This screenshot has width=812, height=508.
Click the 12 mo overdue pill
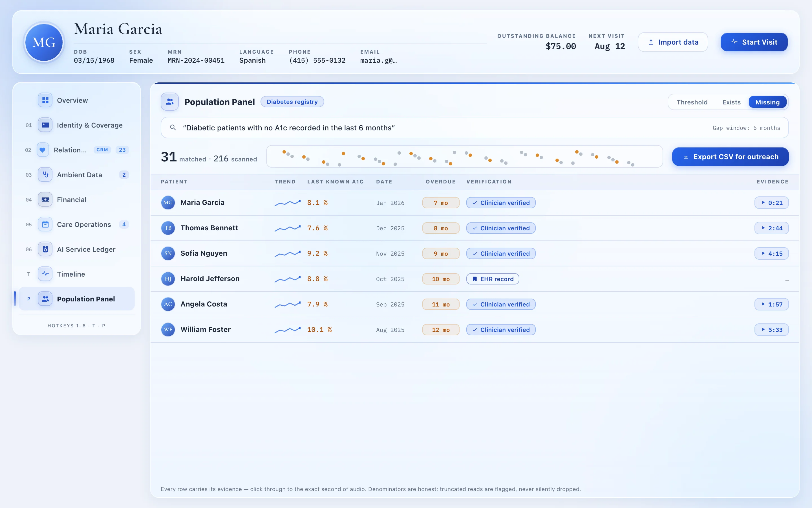[441, 330]
